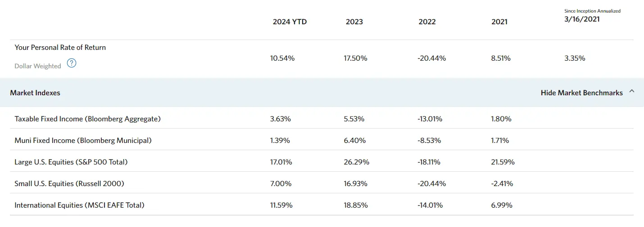Click the 10.54% personal 2024 YTD return

point(282,58)
